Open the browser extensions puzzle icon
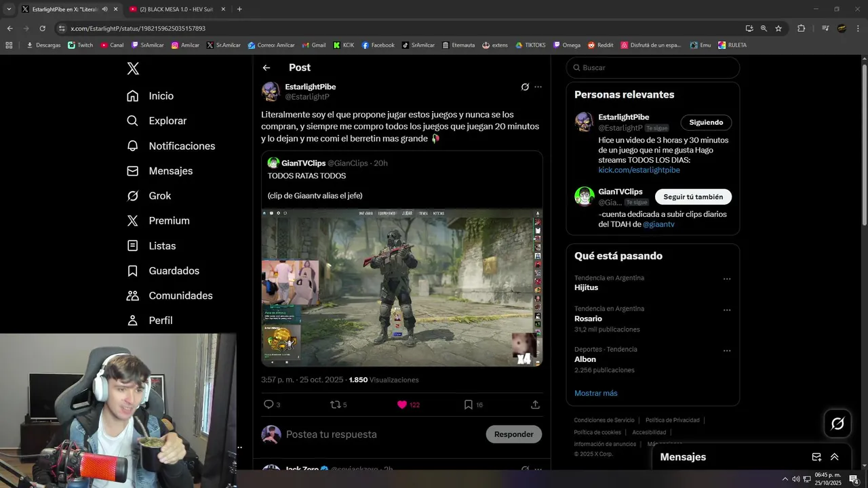 (x=801, y=28)
